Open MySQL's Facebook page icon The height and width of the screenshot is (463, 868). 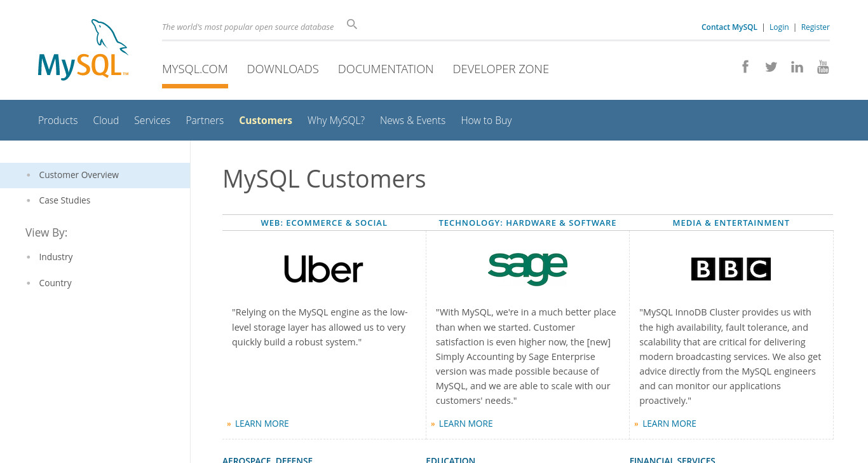745,67
